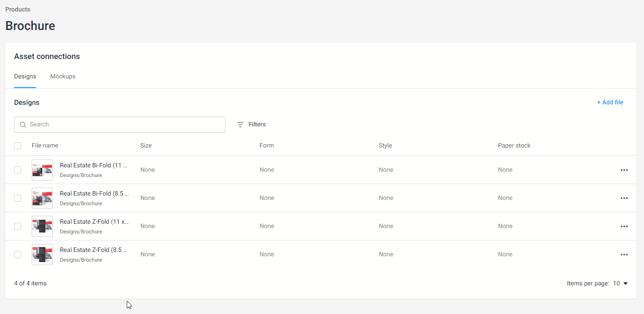Viewport: 644px width, 314px height.
Task: Open the Real Estate Bi-Fold 8.5 file name
Action: point(94,194)
